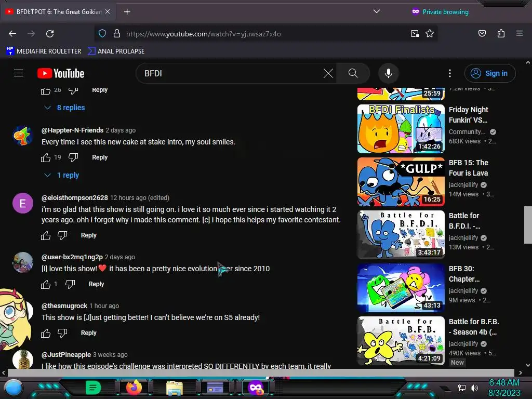Open YouTube settings three-dot menu
Viewport: 532px width, 399px height.
click(x=450, y=73)
